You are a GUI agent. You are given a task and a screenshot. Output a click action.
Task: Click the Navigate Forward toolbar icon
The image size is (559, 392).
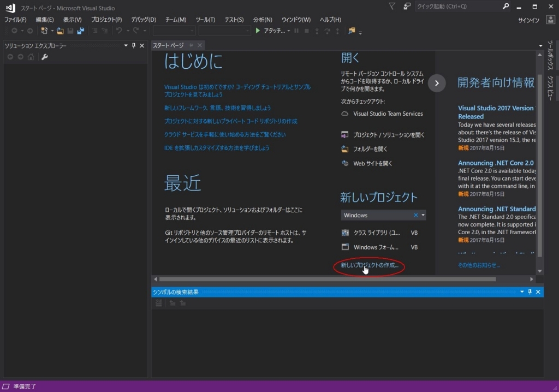click(x=30, y=31)
